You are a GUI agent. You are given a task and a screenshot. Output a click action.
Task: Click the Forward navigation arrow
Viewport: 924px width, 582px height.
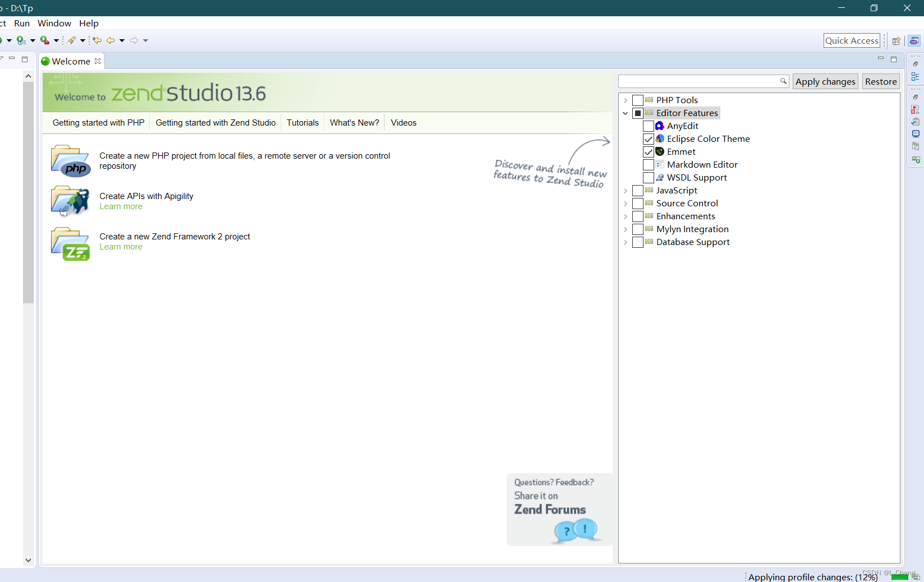point(134,40)
